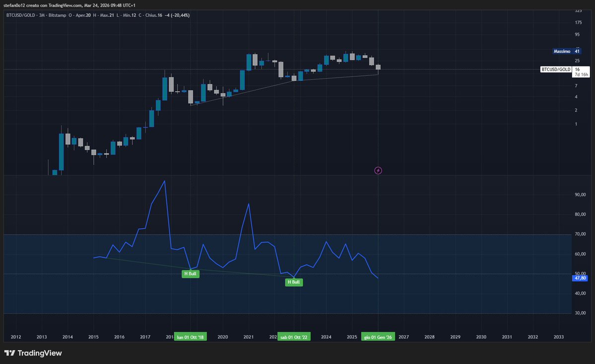
Task: Click the Max.21 high value
Action: point(106,15)
